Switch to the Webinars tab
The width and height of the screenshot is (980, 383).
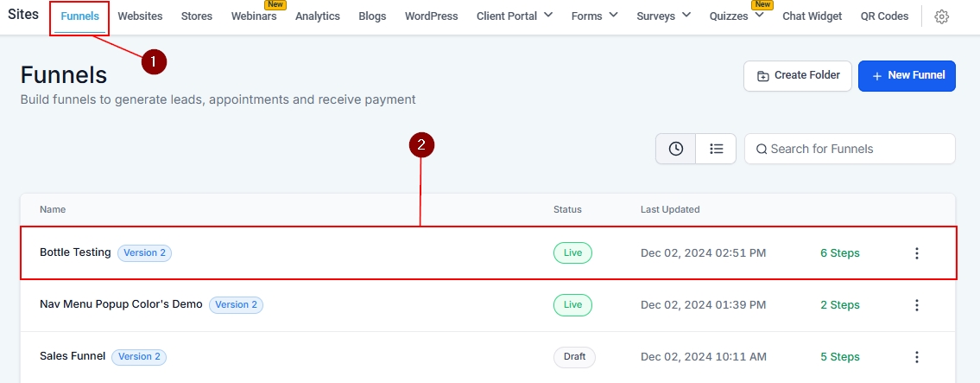point(254,16)
